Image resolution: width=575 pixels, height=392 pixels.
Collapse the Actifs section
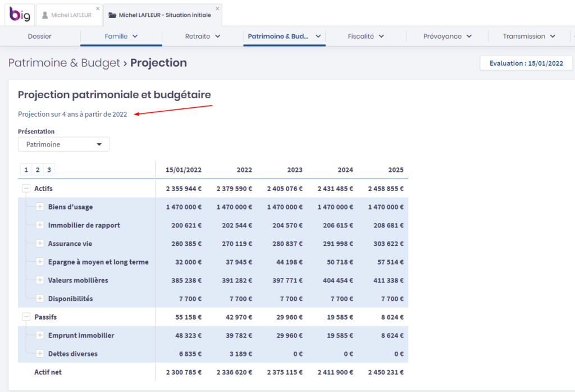26,189
